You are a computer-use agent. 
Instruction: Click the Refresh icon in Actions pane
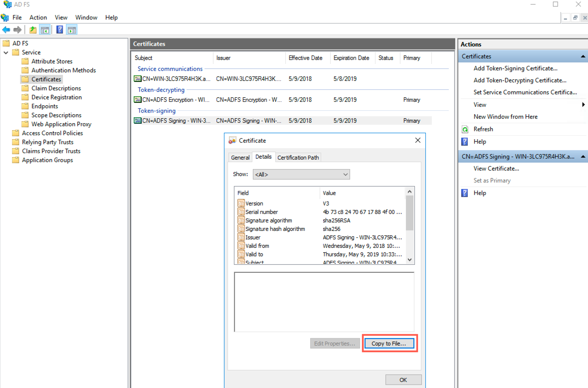pos(464,129)
